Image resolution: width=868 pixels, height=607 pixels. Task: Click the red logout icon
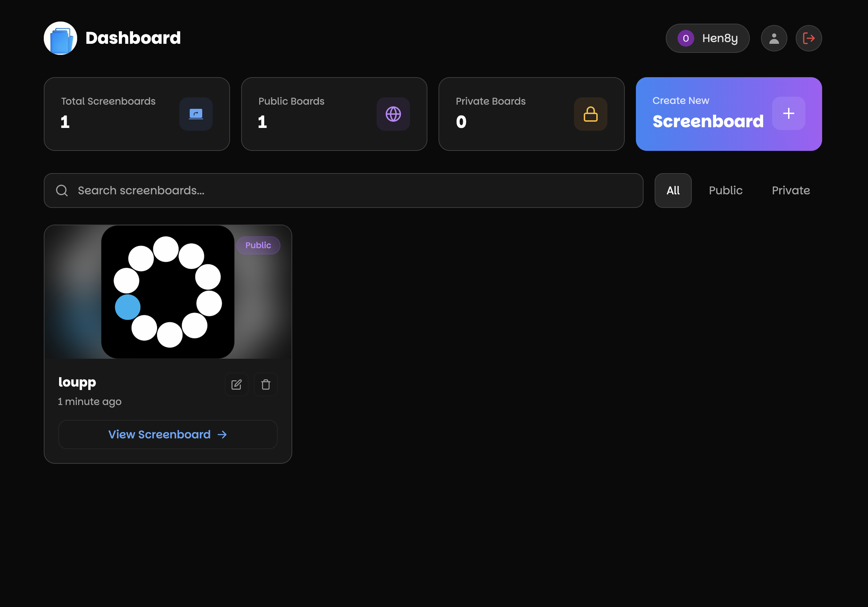click(809, 38)
